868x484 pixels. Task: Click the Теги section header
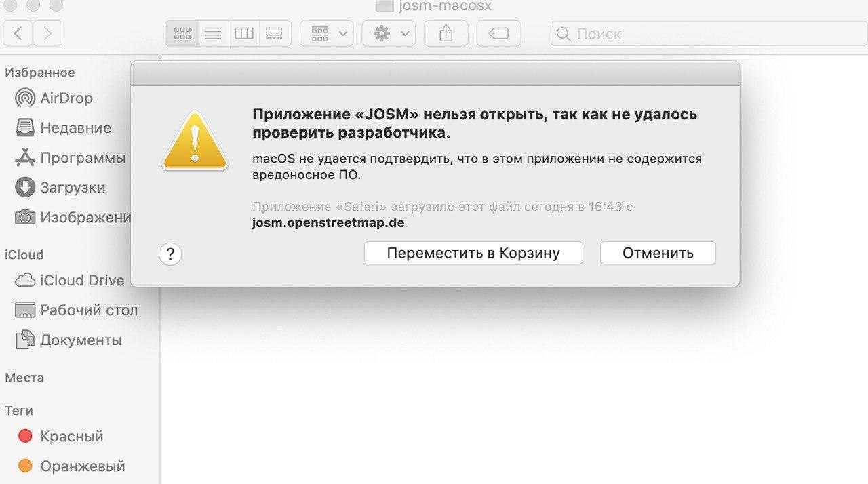[19, 411]
